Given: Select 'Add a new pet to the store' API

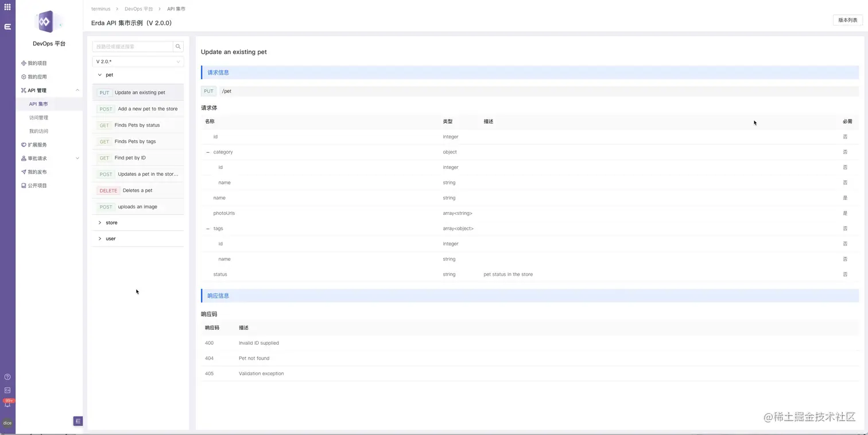Looking at the screenshot, I should (x=138, y=109).
